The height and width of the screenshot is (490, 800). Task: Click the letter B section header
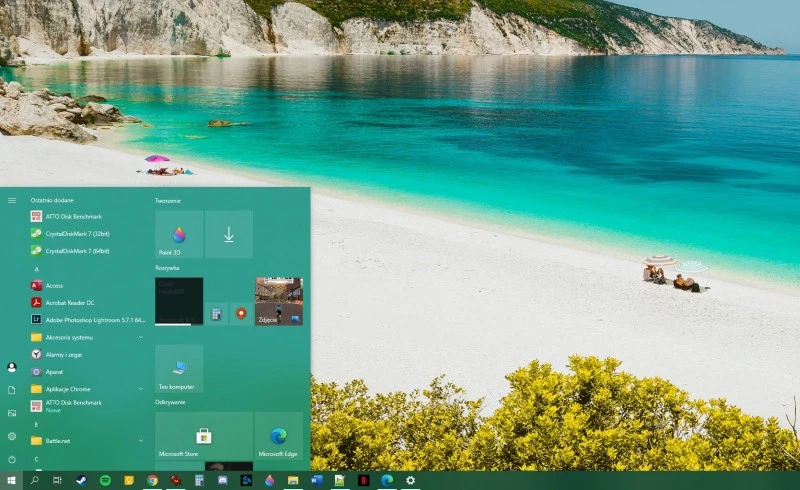click(x=36, y=424)
